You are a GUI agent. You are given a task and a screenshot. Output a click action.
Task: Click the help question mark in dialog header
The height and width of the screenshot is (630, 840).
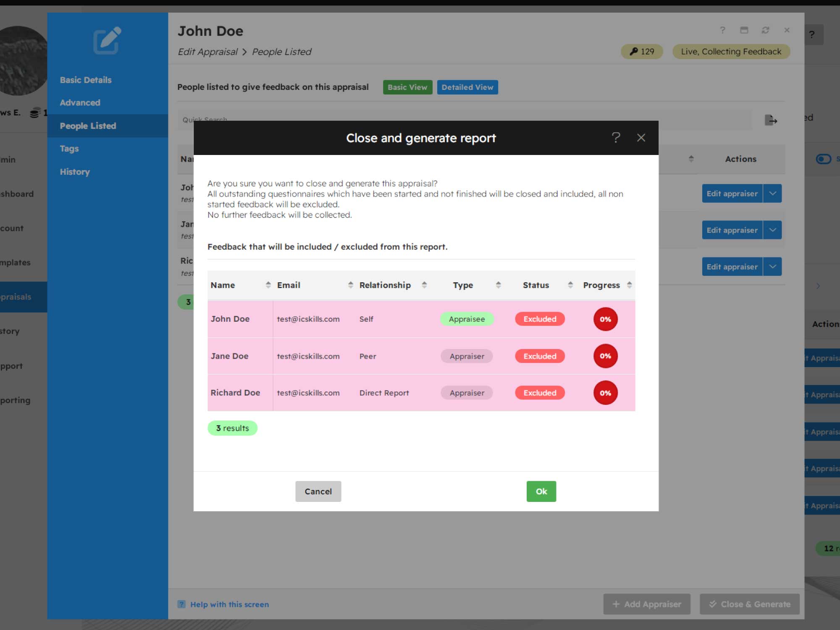pyautogui.click(x=616, y=137)
